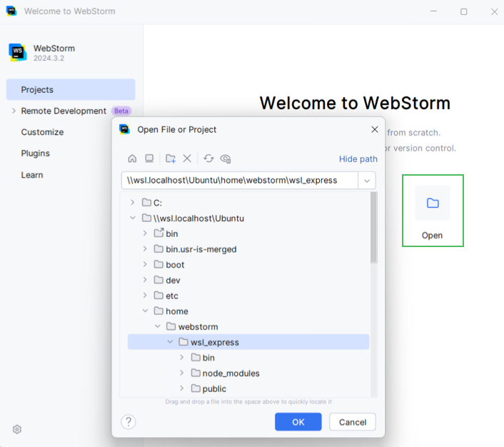The width and height of the screenshot is (504, 447).
Task: Select the webstorm folder in tree
Action: click(x=198, y=327)
